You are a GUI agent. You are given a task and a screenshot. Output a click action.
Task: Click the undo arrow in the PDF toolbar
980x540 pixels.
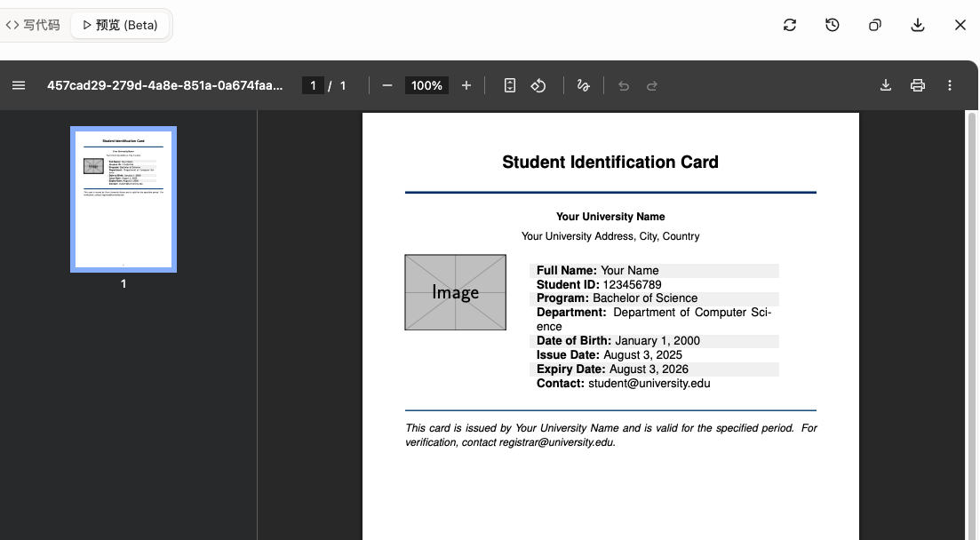point(624,85)
